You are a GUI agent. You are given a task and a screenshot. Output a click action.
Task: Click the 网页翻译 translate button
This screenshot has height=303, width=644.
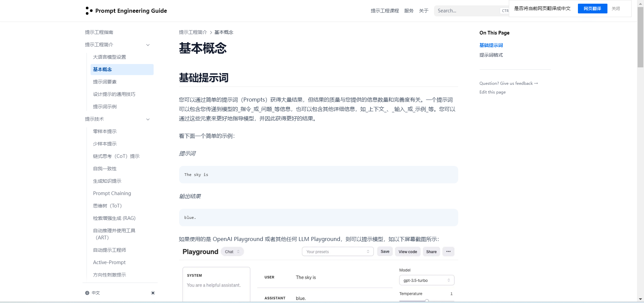click(592, 9)
